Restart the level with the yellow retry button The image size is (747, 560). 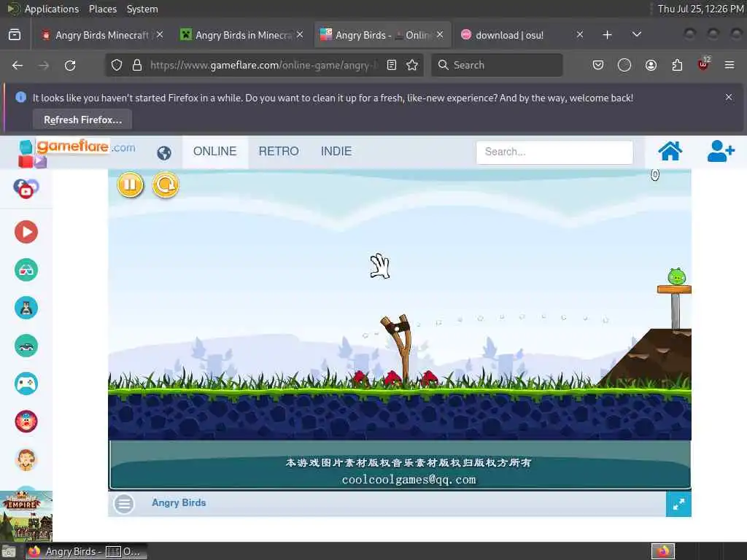tap(166, 184)
